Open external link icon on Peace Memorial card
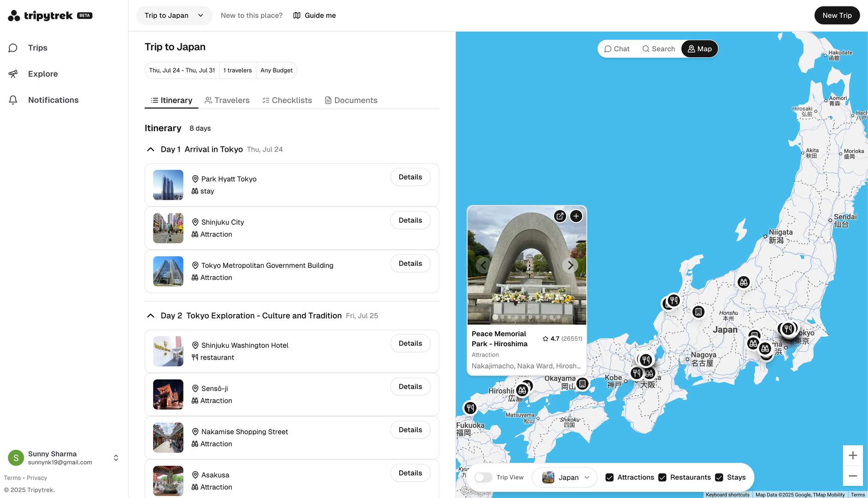868x498 pixels. (x=560, y=216)
